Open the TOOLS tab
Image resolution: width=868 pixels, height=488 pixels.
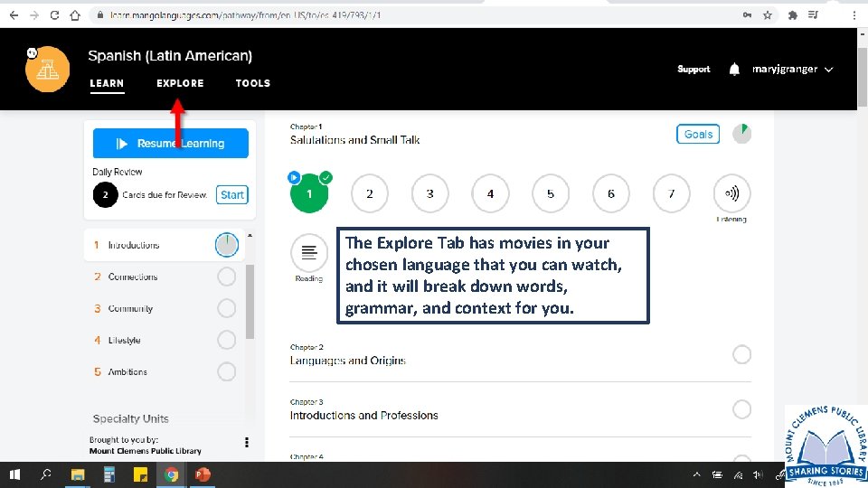pyautogui.click(x=253, y=83)
